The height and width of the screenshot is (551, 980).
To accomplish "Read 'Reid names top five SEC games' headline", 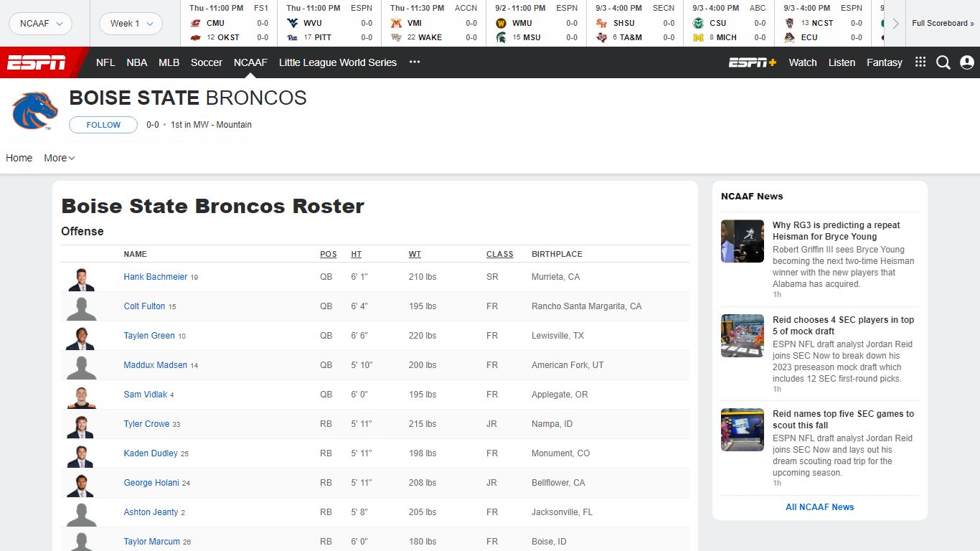I will click(x=843, y=420).
